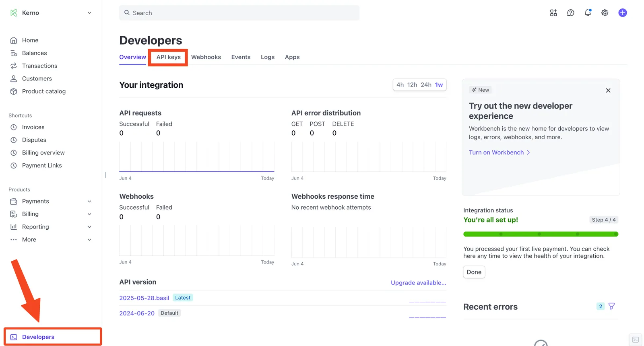Switch to the Events tab
The height and width of the screenshot is (346, 644).
(x=241, y=57)
